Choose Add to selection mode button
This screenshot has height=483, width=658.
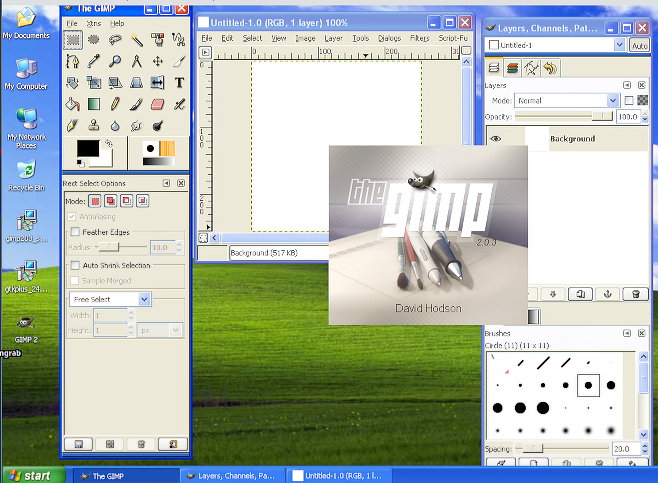pos(111,201)
